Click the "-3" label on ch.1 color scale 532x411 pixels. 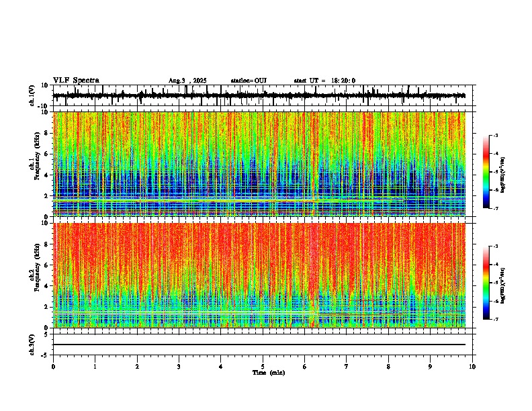tap(496, 135)
